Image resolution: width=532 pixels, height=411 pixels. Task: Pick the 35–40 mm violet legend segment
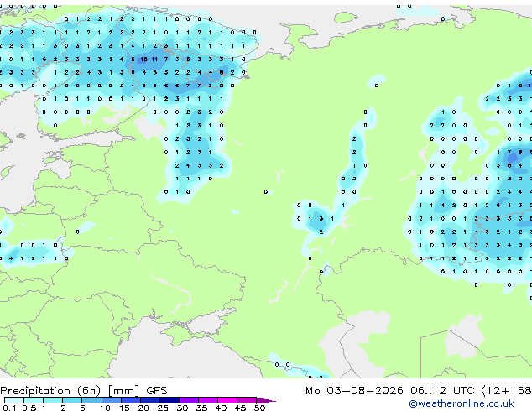point(208,400)
